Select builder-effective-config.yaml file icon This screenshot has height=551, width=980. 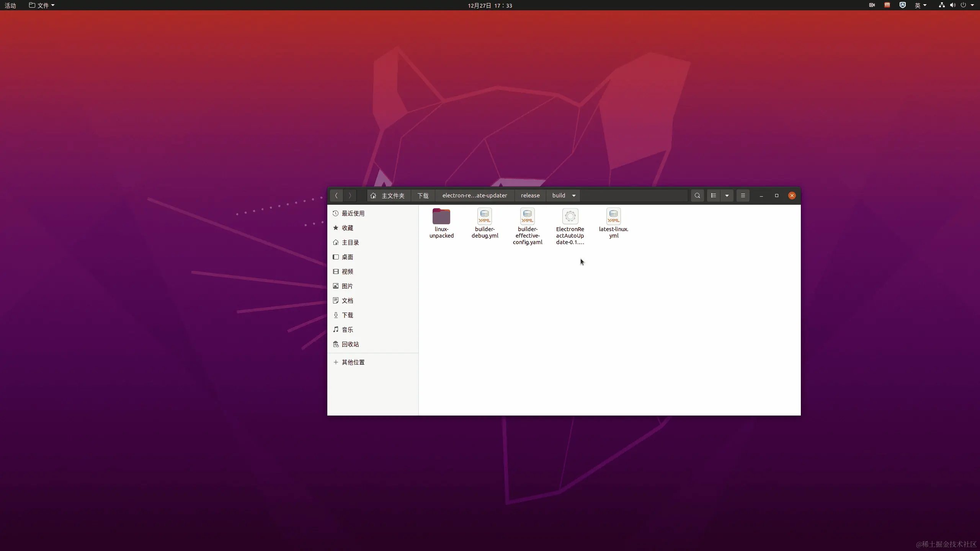tap(528, 216)
